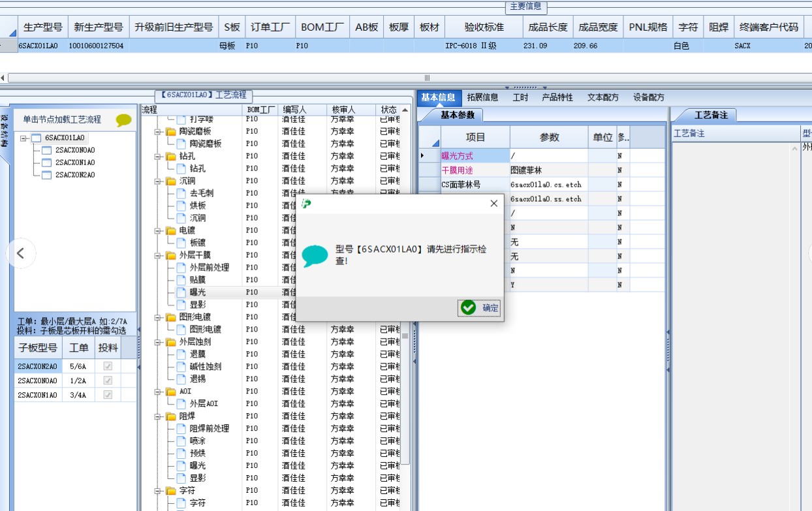Click document icon beside 烘板
812x511 pixels.
click(x=181, y=206)
